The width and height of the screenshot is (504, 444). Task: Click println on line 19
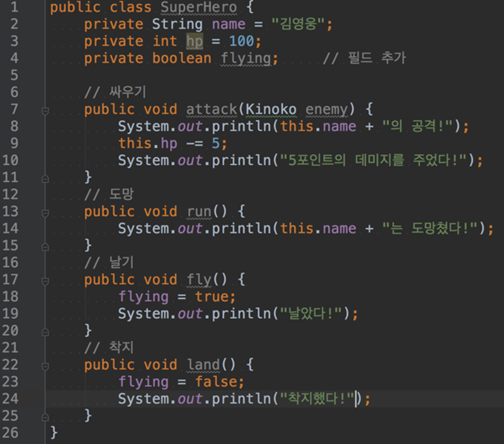tap(241, 314)
